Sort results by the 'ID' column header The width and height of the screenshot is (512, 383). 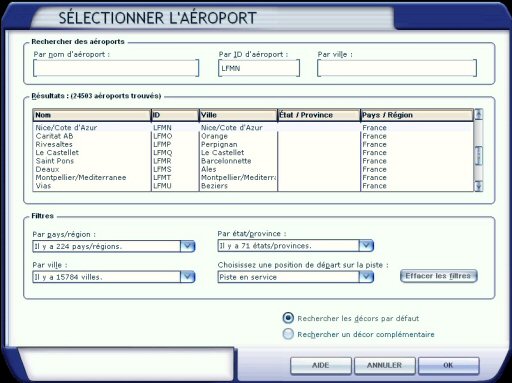(175, 115)
